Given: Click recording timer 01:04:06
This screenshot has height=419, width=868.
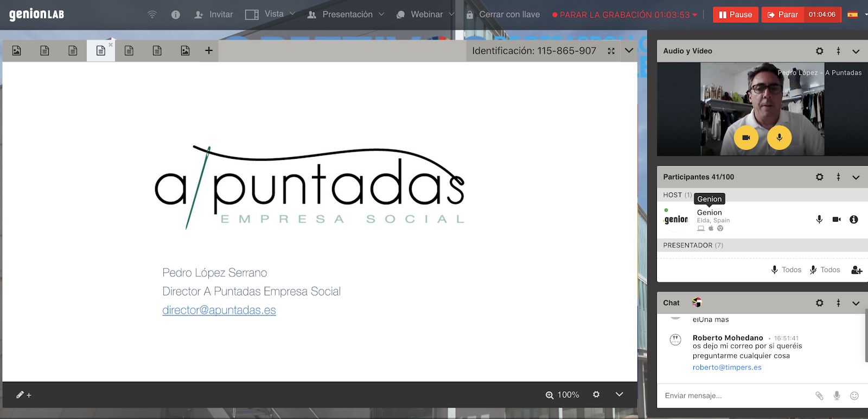Looking at the screenshot, I should coord(822,15).
